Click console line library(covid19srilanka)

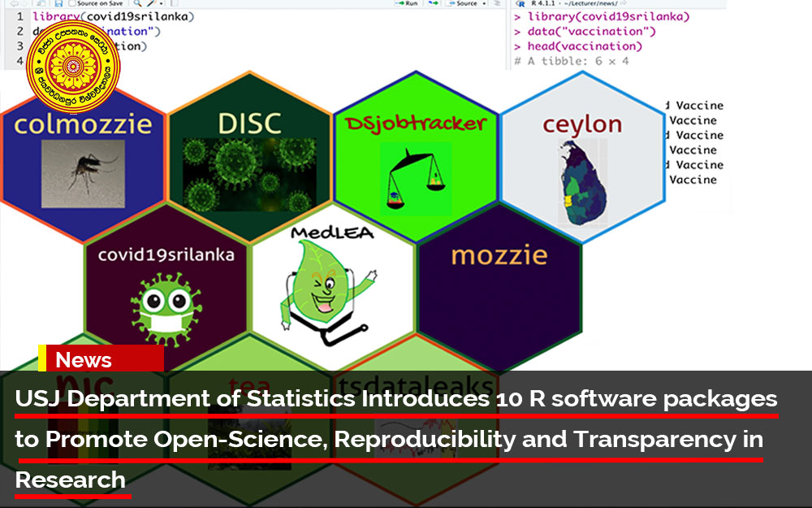pos(608,16)
